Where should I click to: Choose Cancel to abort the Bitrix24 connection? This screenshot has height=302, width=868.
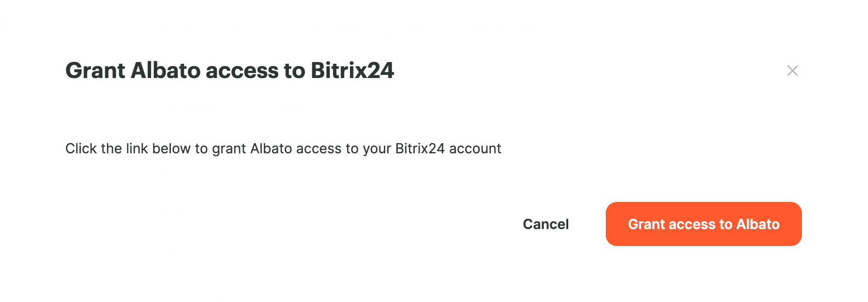point(546,224)
